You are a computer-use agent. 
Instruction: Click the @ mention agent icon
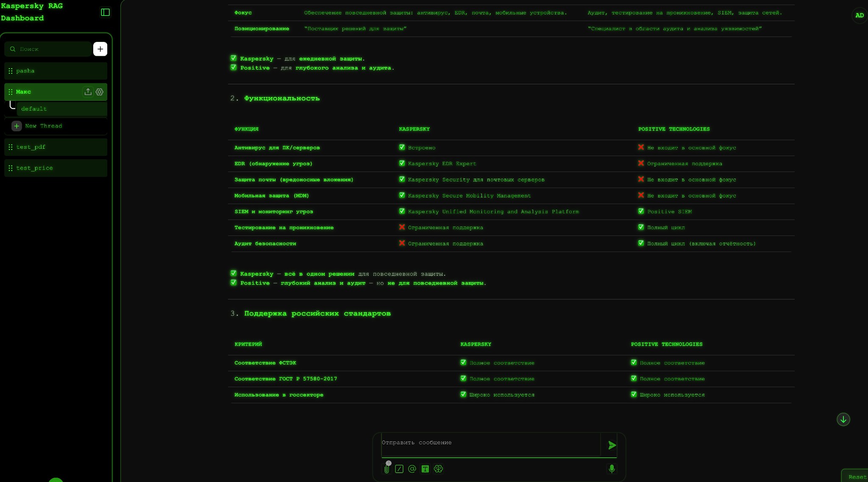coord(412,469)
